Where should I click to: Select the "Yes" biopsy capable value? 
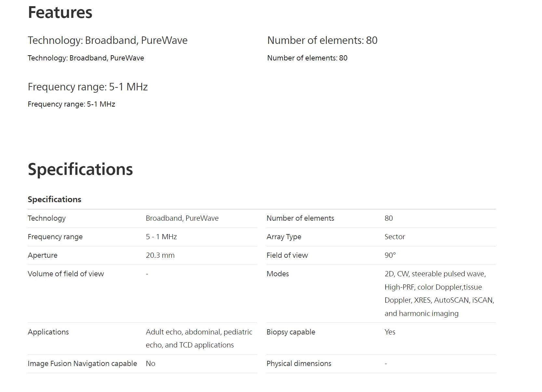(x=390, y=332)
